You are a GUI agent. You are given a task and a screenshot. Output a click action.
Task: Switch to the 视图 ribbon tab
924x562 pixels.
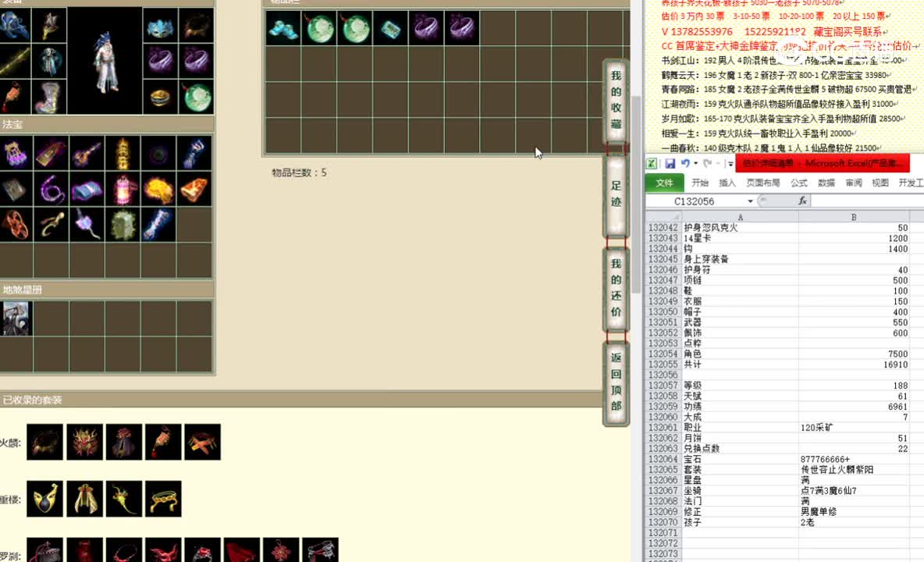click(880, 183)
